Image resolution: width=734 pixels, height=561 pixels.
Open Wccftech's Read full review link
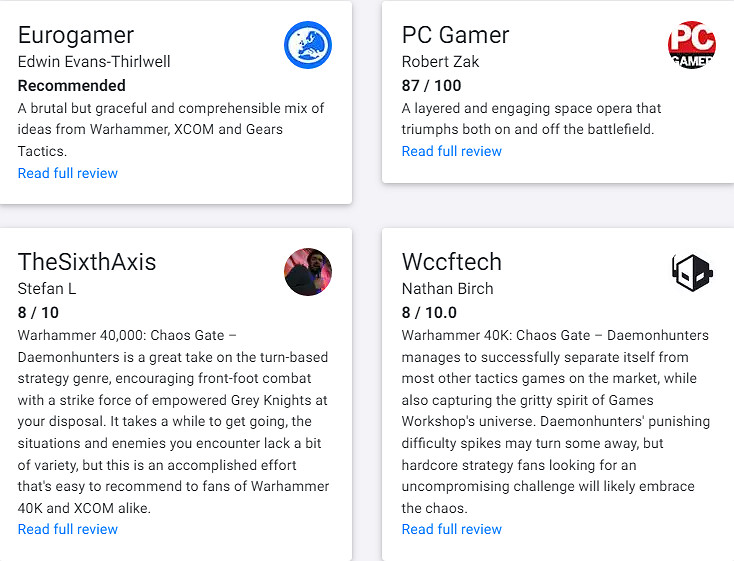[x=452, y=529]
